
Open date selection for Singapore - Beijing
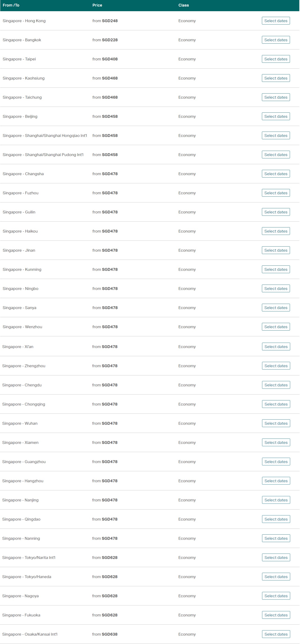tap(276, 116)
